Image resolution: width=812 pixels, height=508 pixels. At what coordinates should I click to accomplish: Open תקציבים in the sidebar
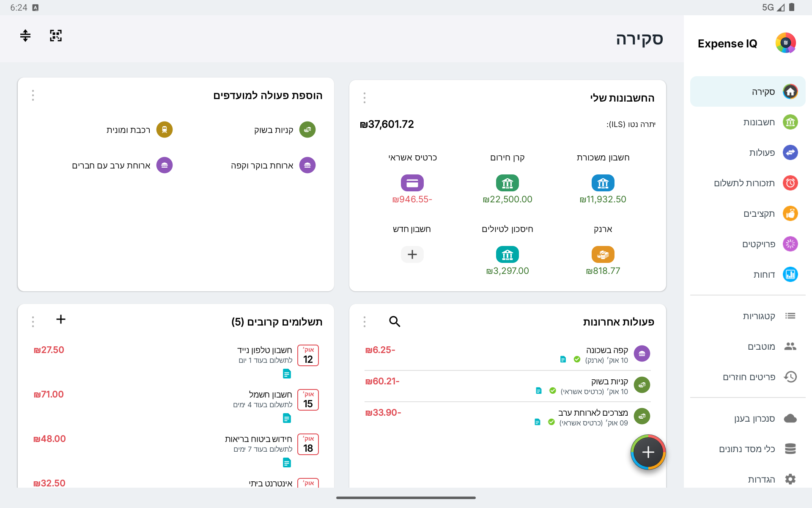(x=748, y=213)
